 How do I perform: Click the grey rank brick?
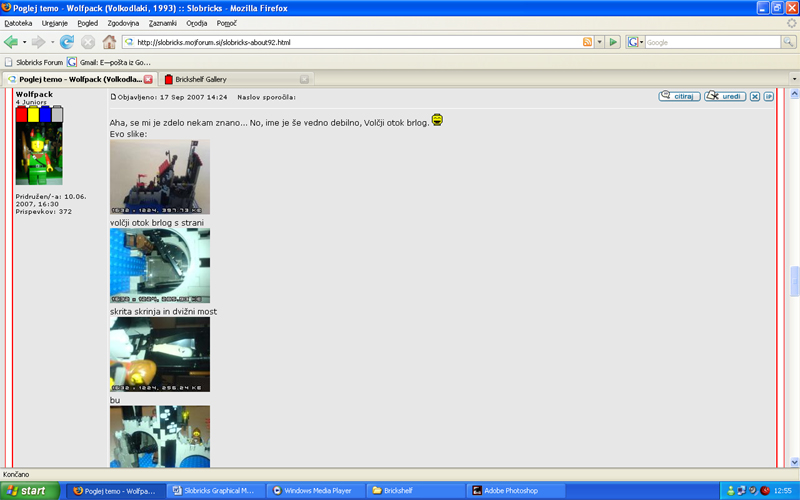coord(57,114)
